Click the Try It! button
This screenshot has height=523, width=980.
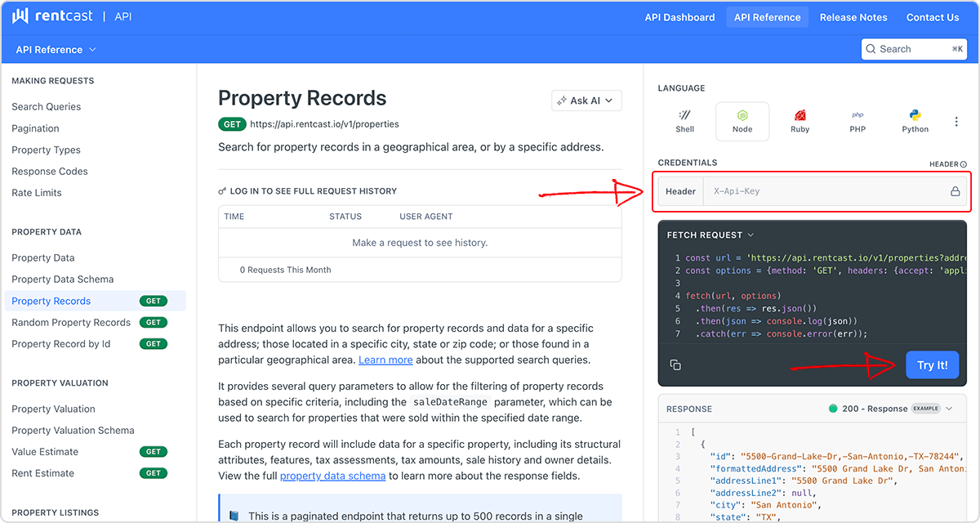pyautogui.click(x=932, y=365)
